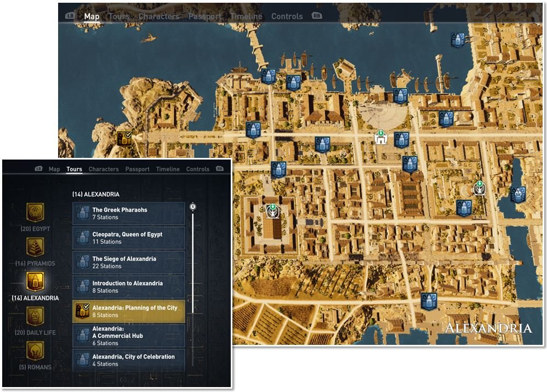Select the Romans helmet category icon
Image resolution: width=547 pixels, height=392 pixels.
35,351
